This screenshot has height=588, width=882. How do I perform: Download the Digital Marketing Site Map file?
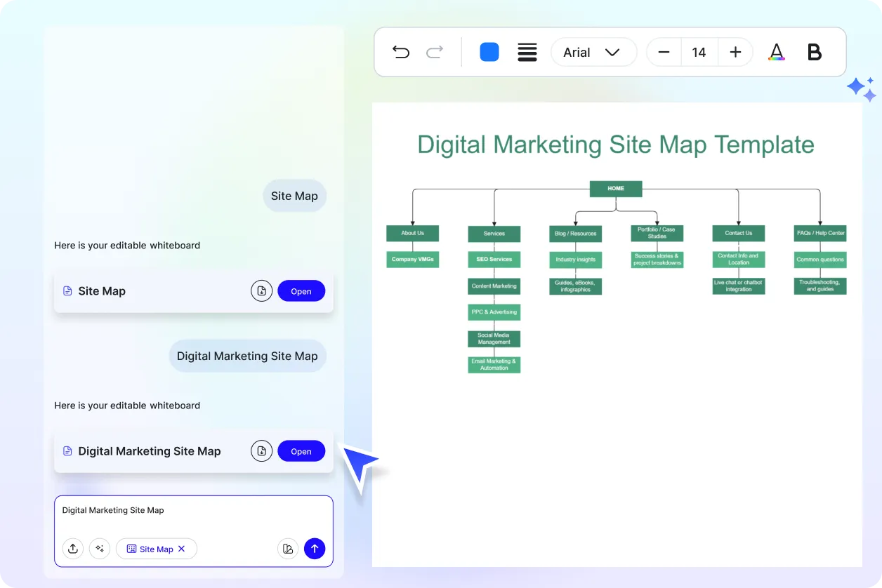click(x=261, y=451)
